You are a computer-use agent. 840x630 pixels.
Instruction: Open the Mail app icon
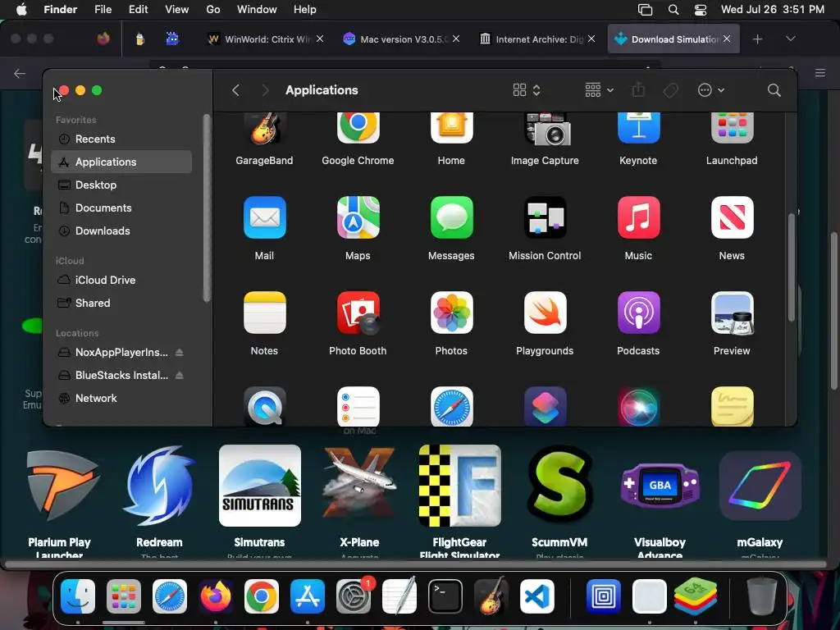tap(265, 217)
